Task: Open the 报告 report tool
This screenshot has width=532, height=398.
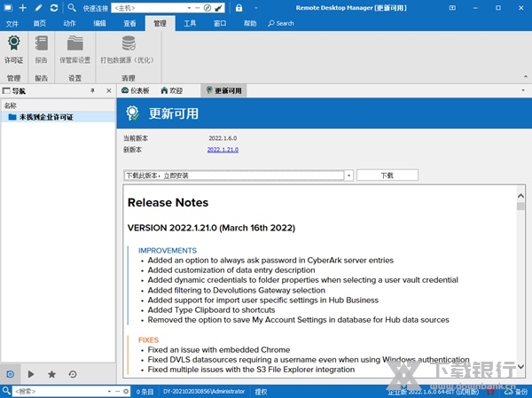Action: (41, 43)
